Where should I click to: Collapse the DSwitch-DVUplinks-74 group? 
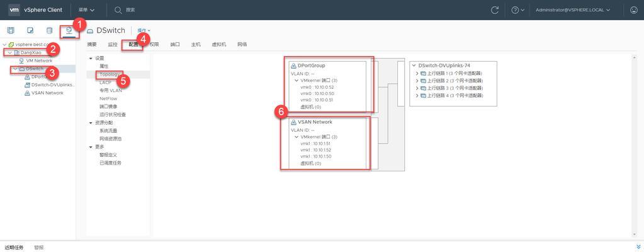(414, 66)
